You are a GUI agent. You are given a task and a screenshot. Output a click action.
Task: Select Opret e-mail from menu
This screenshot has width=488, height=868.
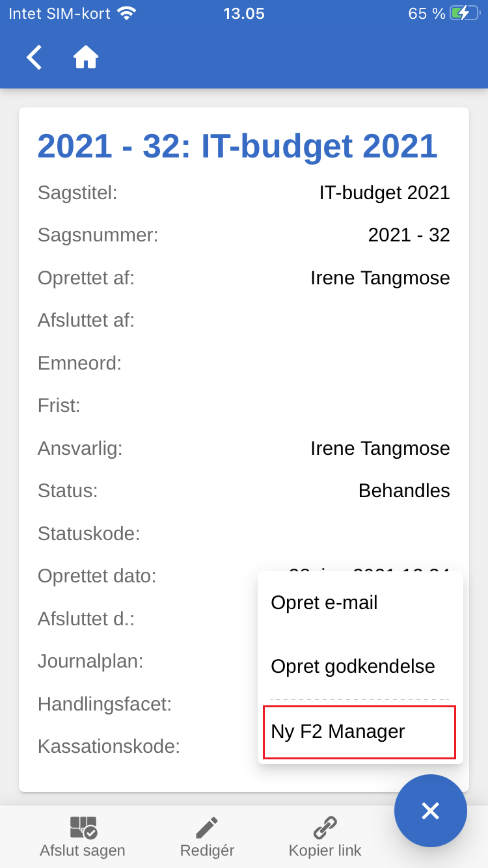324,603
